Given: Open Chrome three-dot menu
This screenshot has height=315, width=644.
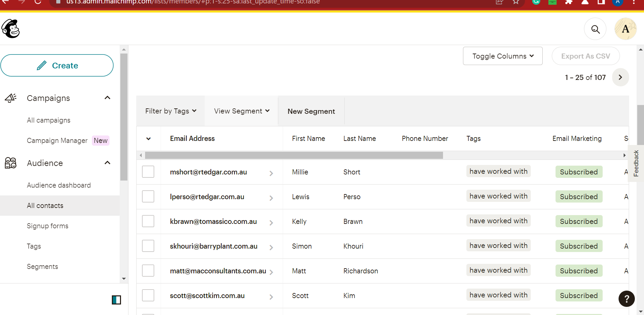Looking at the screenshot, I should click(x=633, y=2).
